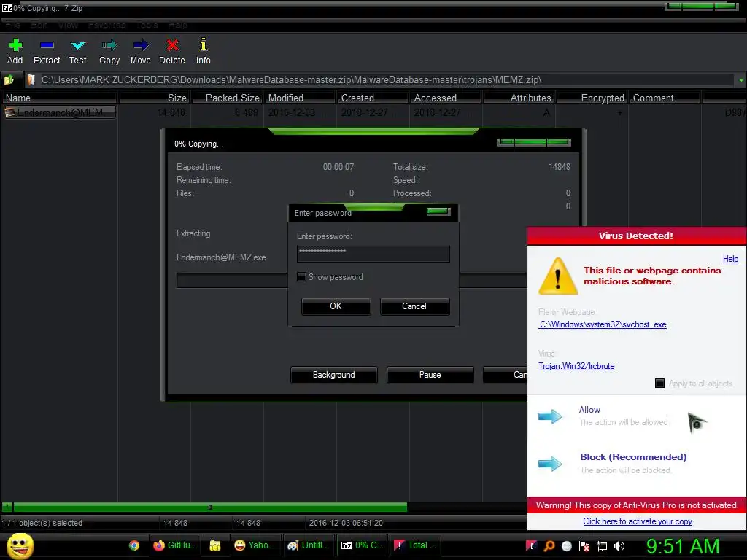Click the Copy toolbar icon
This screenshot has width=747, height=560.
(109, 46)
